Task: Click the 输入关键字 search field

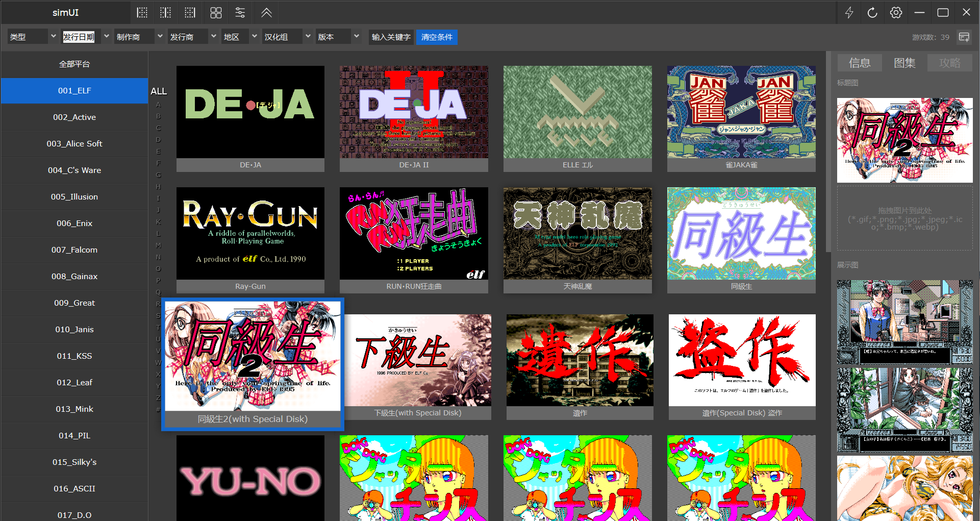Action: coord(391,37)
